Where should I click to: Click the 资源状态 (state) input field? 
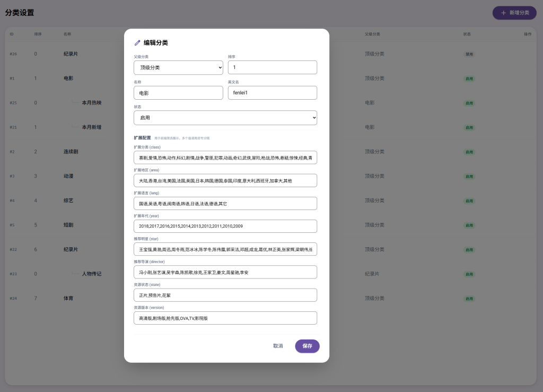(225, 295)
